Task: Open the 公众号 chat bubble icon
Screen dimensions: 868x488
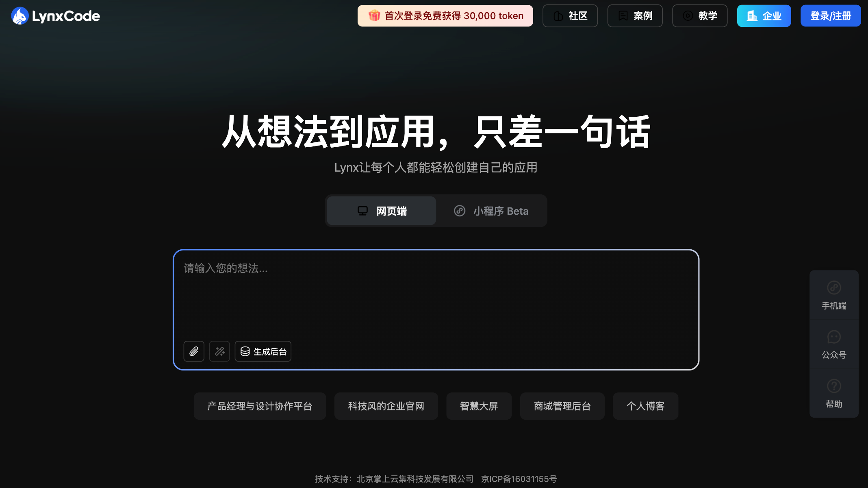Action: (834, 337)
